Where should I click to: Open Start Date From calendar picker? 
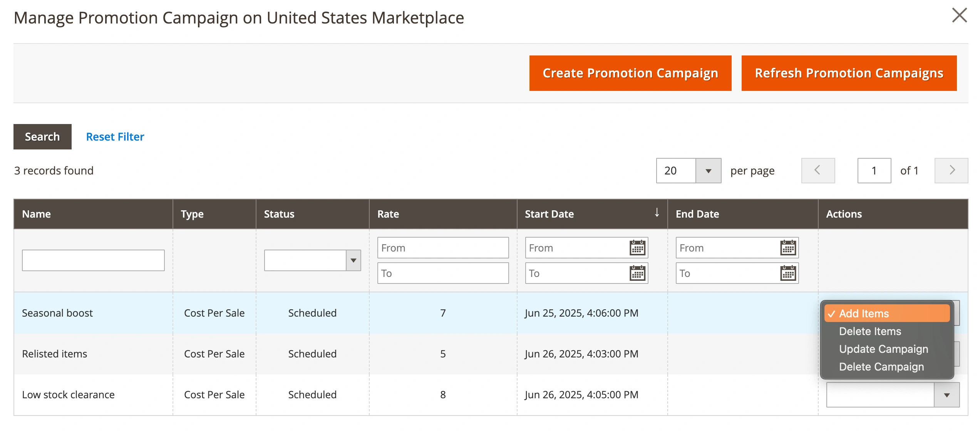[x=637, y=248]
